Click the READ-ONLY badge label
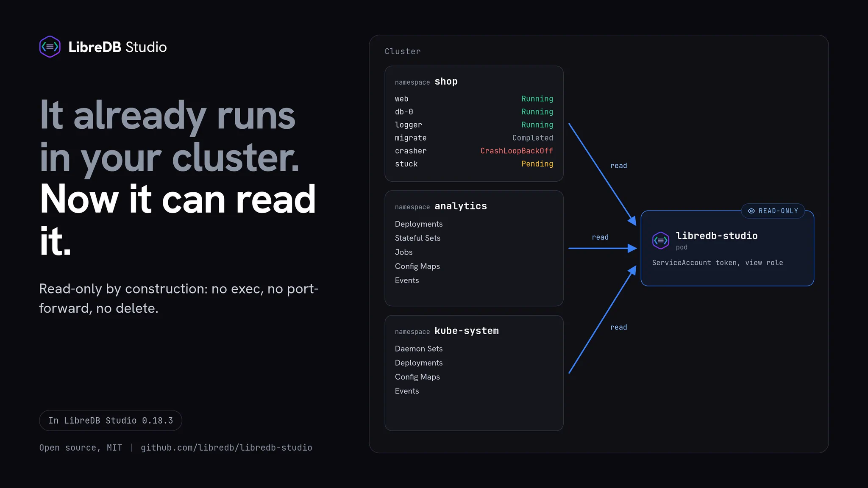The height and width of the screenshot is (488, 868). pyautogui.click(x=773, y=211)
